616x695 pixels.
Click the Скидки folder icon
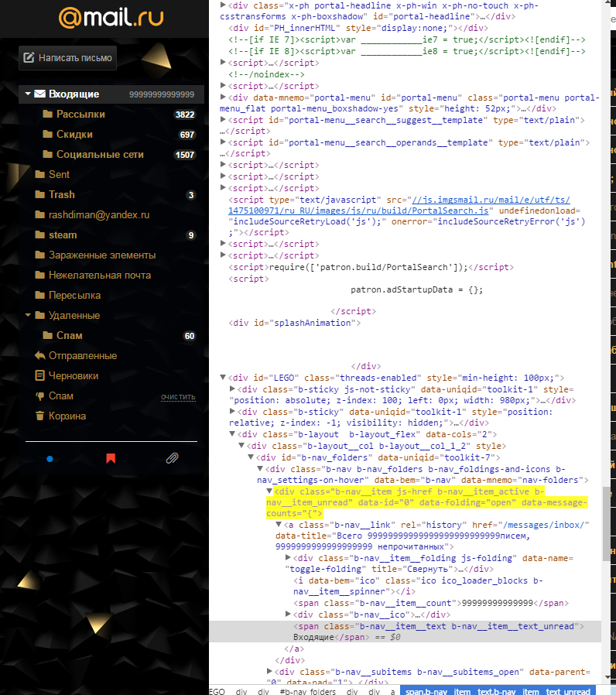click(x=47, y=134)
